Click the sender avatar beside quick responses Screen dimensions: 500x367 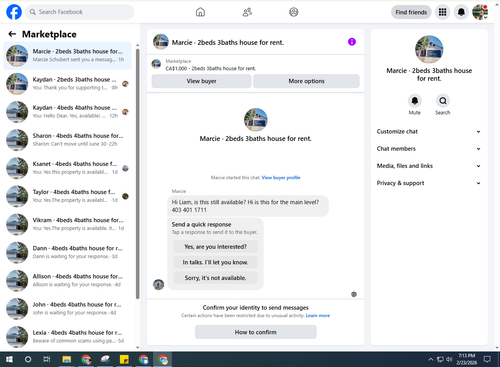(158, 284)
